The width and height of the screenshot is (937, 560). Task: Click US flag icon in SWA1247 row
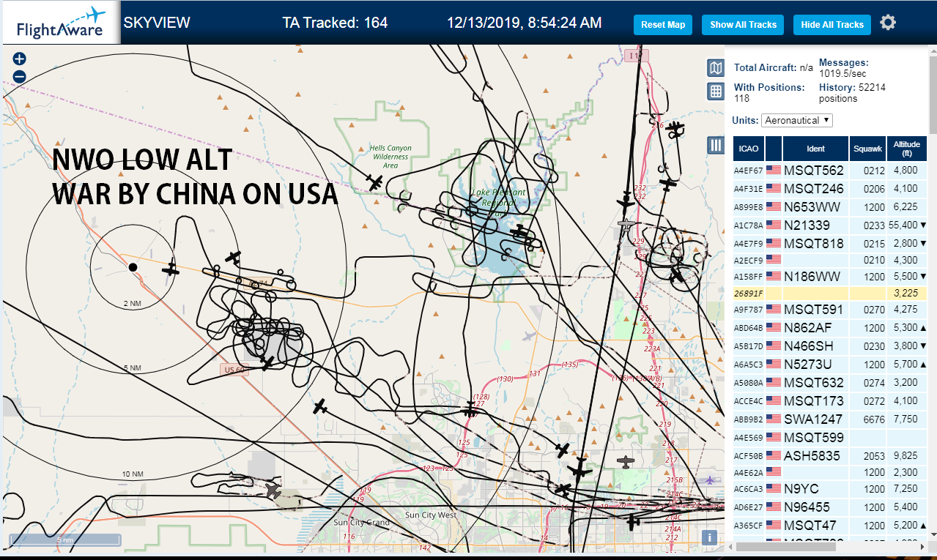click(774, 419)
